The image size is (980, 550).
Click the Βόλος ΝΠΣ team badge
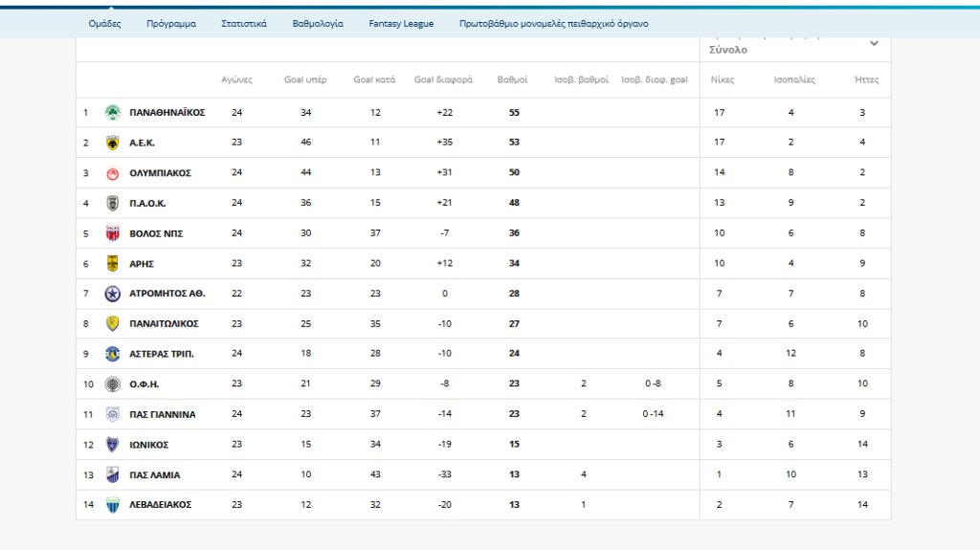click(x=112, y=233)
